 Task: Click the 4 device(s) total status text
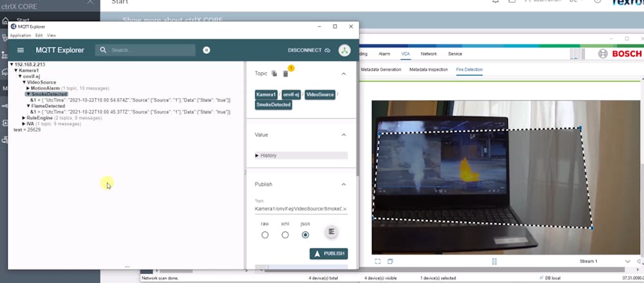click(323, 278)
